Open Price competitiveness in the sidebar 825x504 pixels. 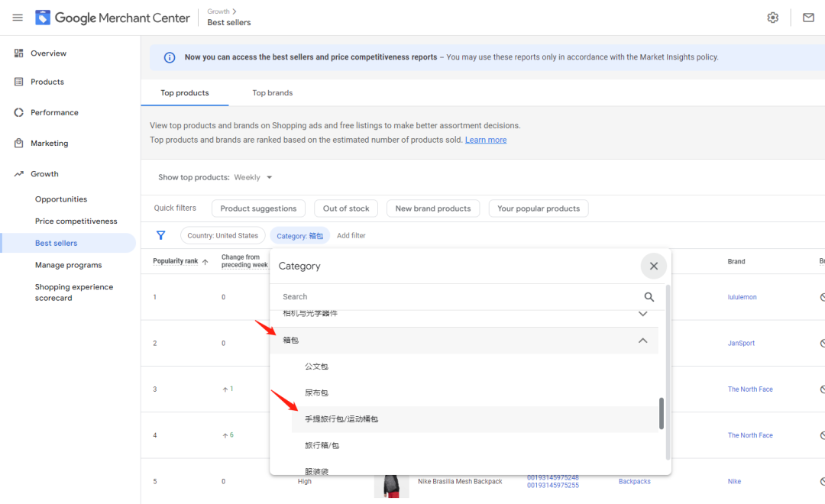coord(76,221)
